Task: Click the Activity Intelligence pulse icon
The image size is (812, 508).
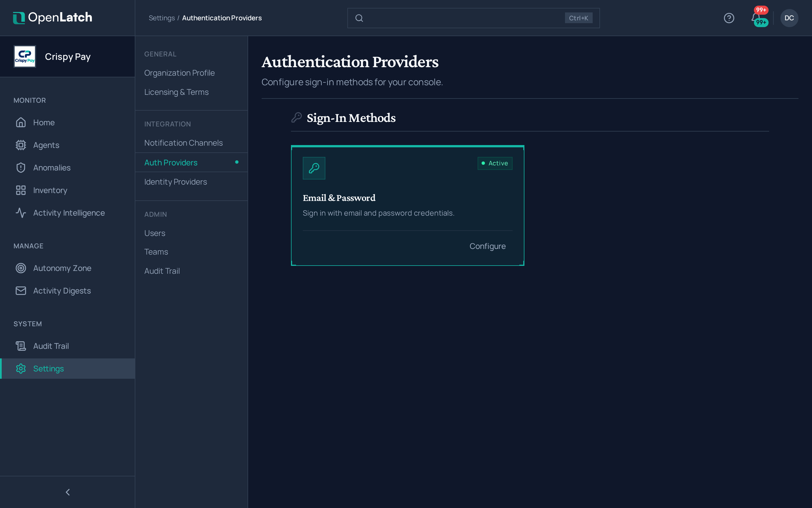Action: (x=21, y=213)
